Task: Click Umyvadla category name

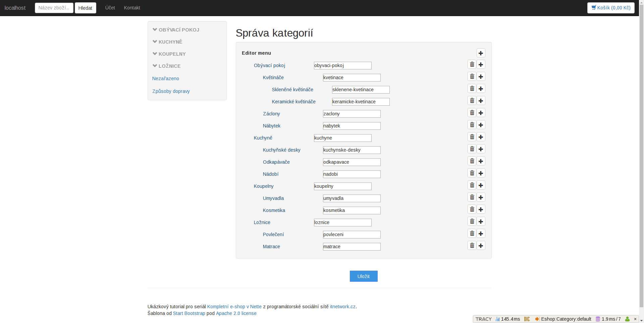Action: [273, 198]
